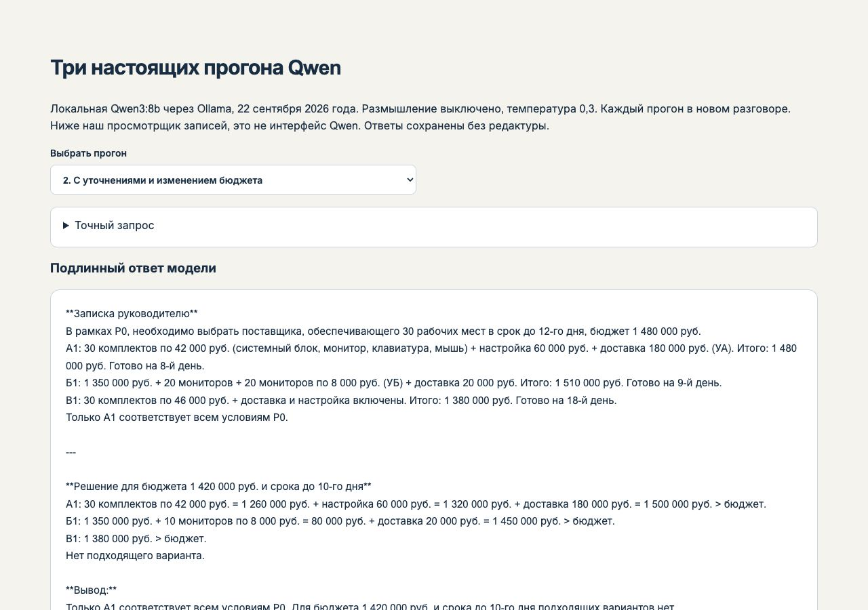Click the В1 line 'Готово на 18-й день'
868x610 pixels.
click(341, 401)
